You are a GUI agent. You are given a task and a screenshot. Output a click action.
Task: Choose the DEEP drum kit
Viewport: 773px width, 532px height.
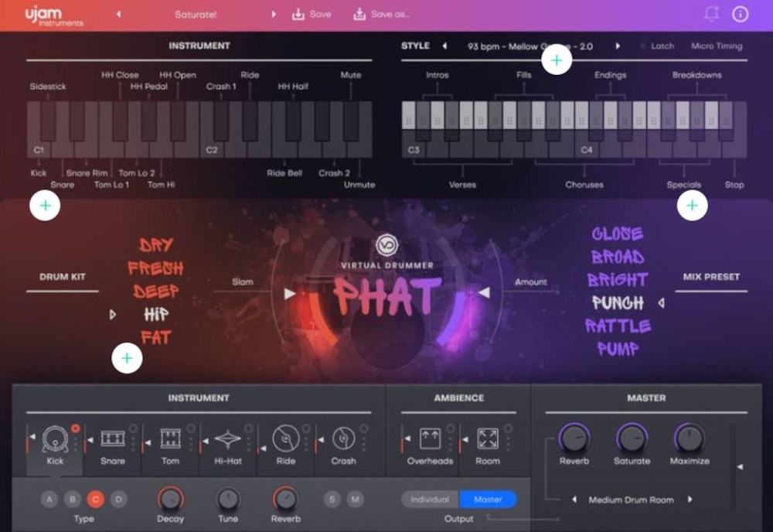[x=156, y=291]
